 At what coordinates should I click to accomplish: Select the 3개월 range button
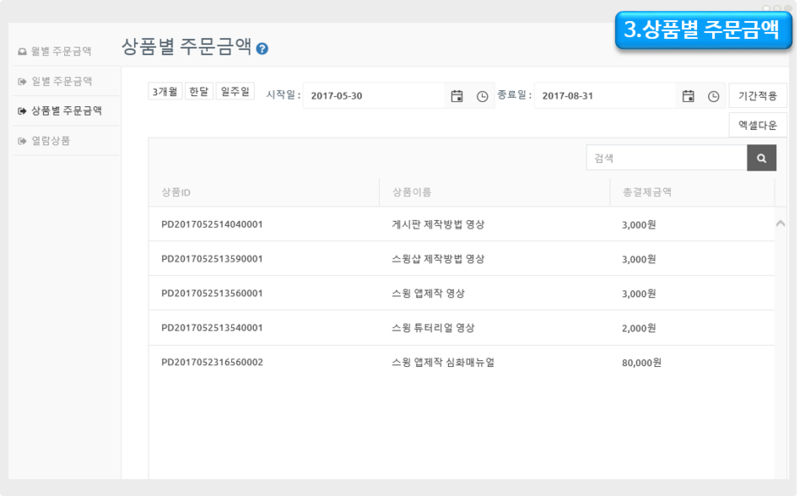point(164,91)
